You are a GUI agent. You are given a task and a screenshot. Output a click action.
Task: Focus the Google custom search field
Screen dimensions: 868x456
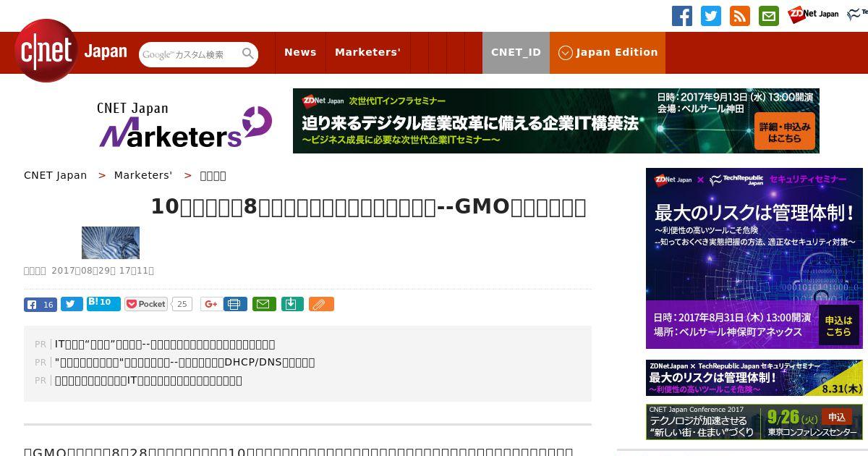(x=190, y=54)
